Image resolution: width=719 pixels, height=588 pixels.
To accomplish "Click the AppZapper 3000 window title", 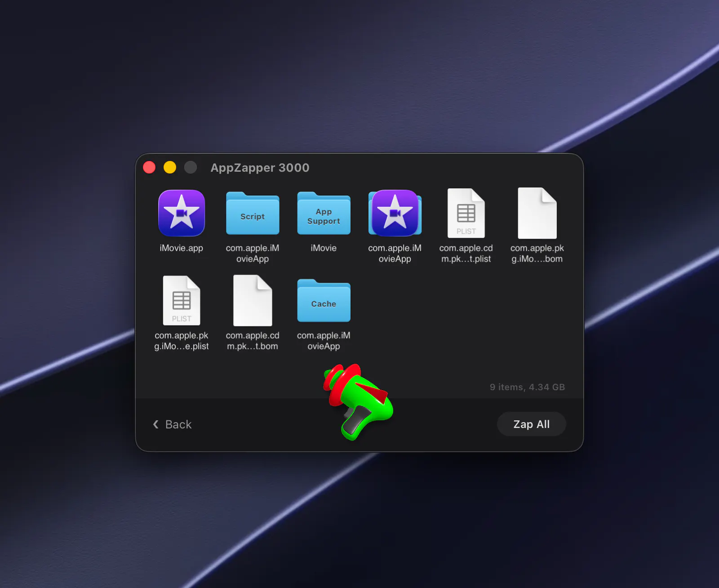I will 260,168.
